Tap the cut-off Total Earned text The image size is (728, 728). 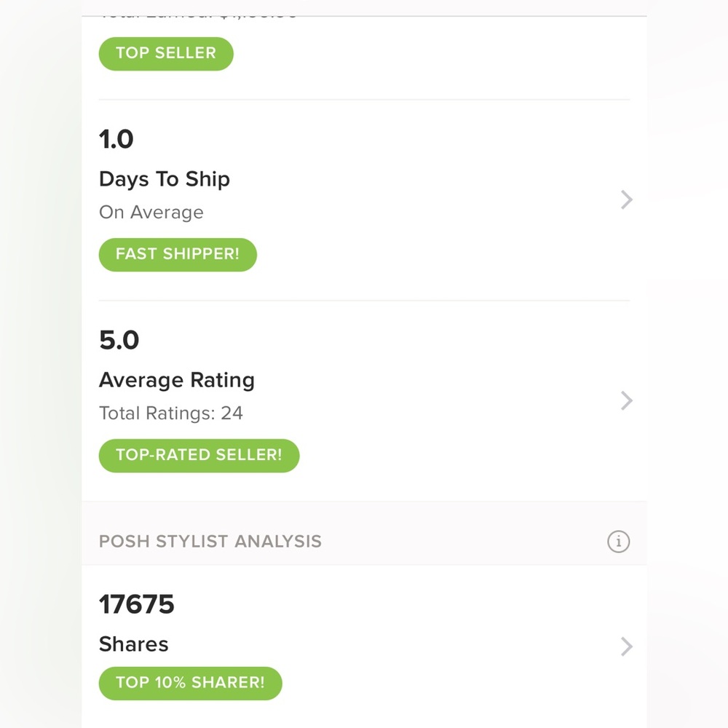click(198, 16)
